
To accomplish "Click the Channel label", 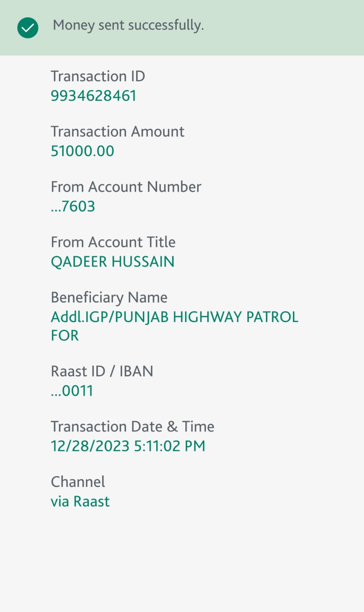I will point(78,482).
